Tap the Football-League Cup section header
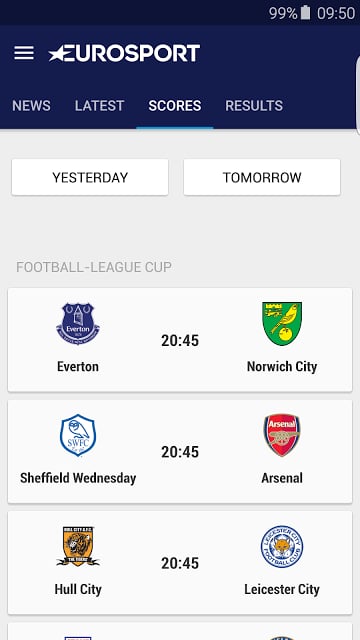This screenshot has height=640, width=360. tap(94, 267)
